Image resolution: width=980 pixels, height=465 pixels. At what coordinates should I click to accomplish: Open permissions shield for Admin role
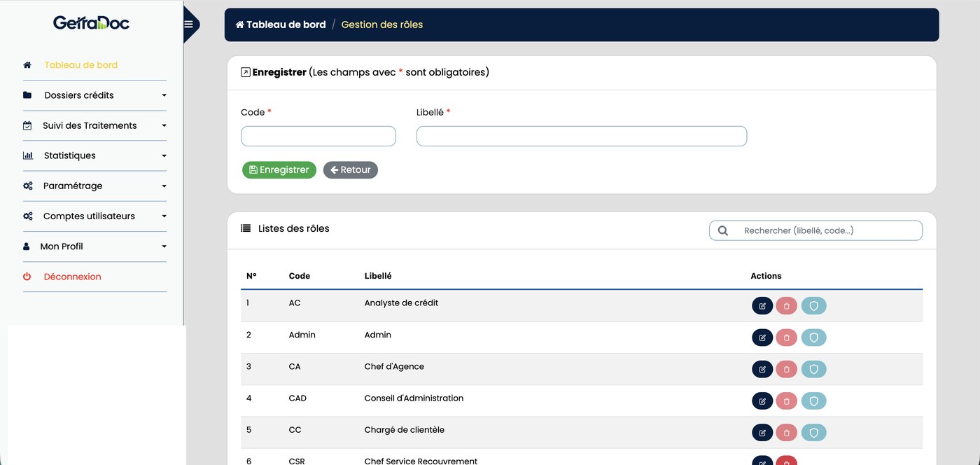coord(813,338)
